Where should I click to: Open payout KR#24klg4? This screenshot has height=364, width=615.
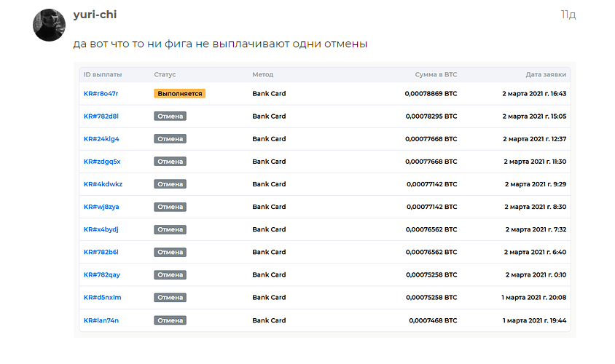point(101,139)
